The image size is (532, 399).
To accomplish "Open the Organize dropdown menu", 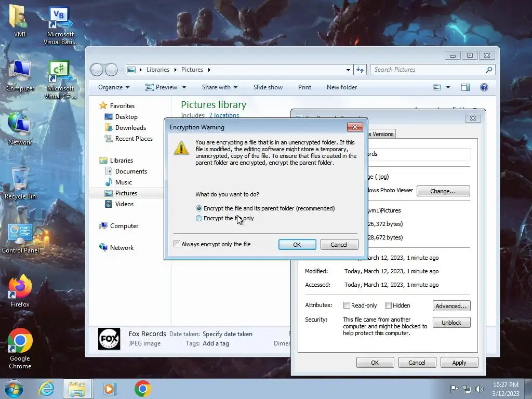I will (x=114, y=87).
